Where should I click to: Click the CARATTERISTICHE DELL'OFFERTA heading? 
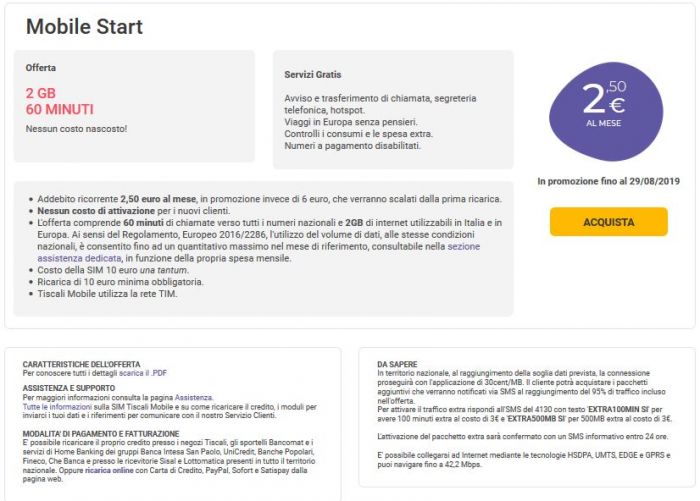pyautogui.click(x=81, y=364)
